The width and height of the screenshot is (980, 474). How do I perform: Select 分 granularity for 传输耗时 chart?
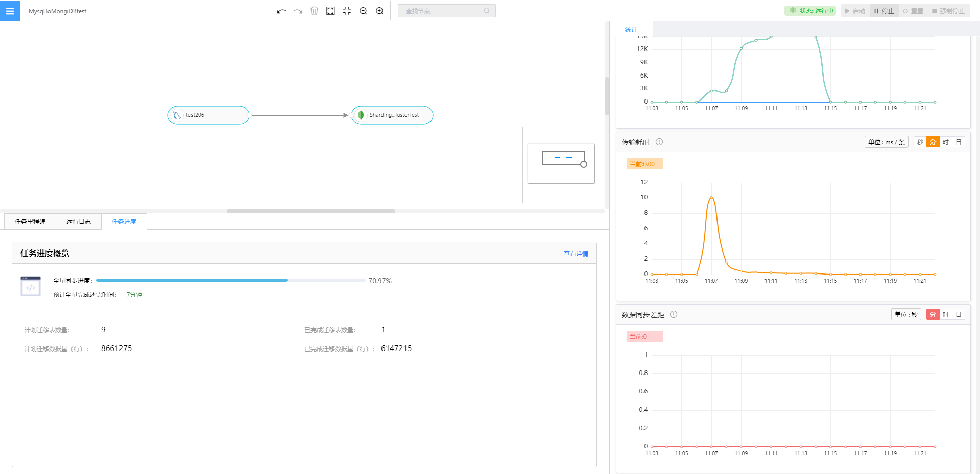(x=933, y=142)
